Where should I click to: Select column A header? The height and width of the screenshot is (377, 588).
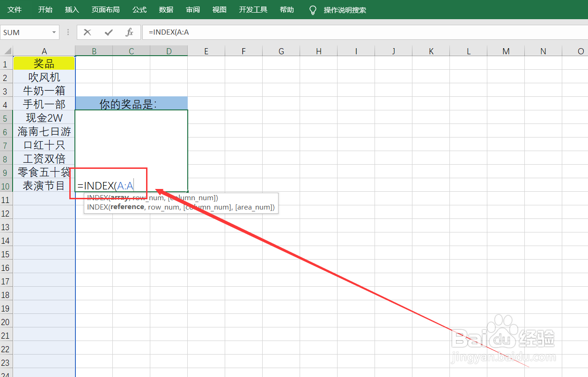(x=44, y=51)
